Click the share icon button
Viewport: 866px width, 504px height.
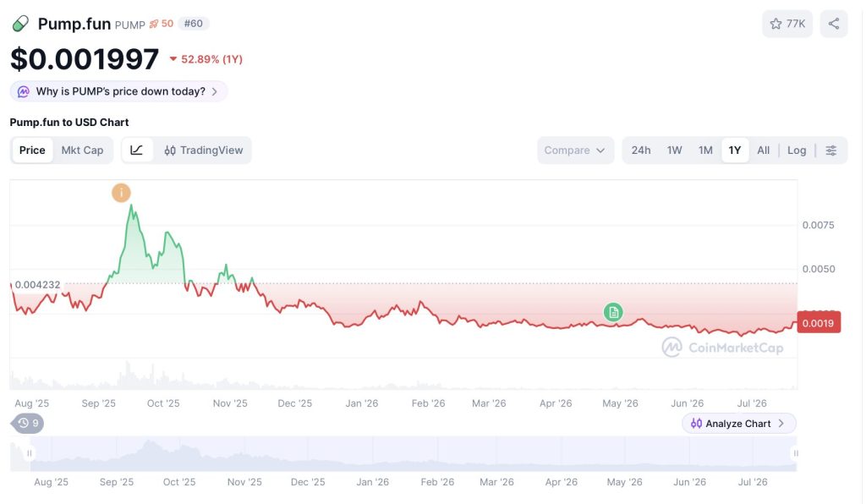[x=833, y=24]
